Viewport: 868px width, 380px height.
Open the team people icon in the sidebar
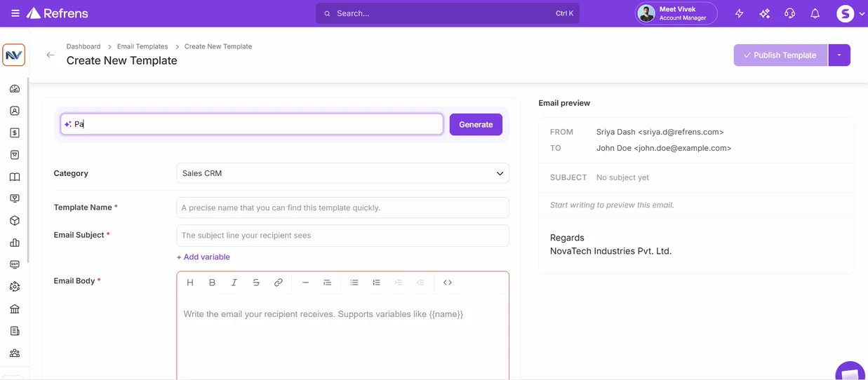point(15,353)
